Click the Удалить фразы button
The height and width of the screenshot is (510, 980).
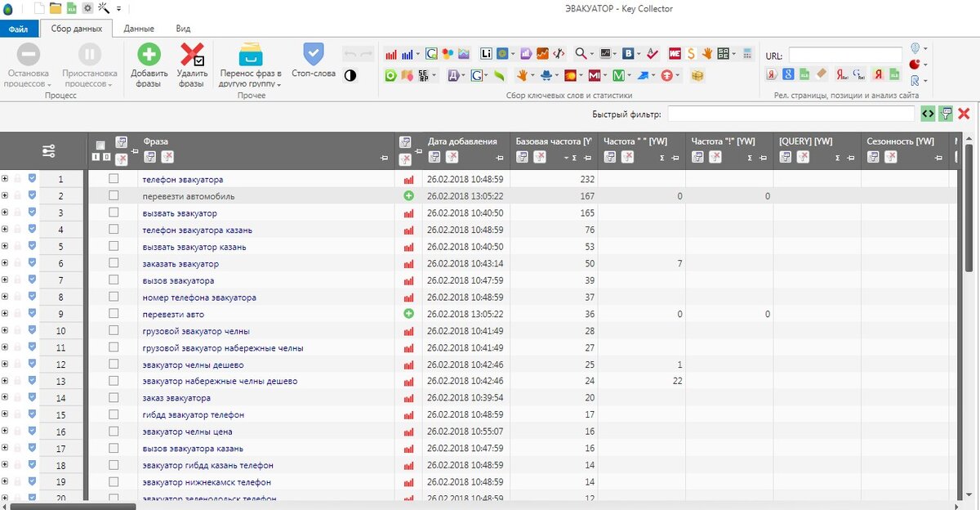point(192,66)
